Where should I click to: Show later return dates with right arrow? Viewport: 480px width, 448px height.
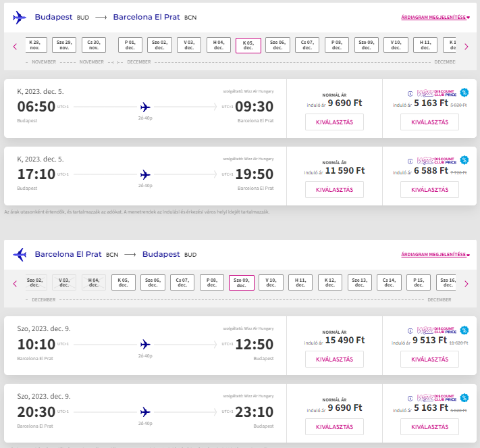click(466, 284)
